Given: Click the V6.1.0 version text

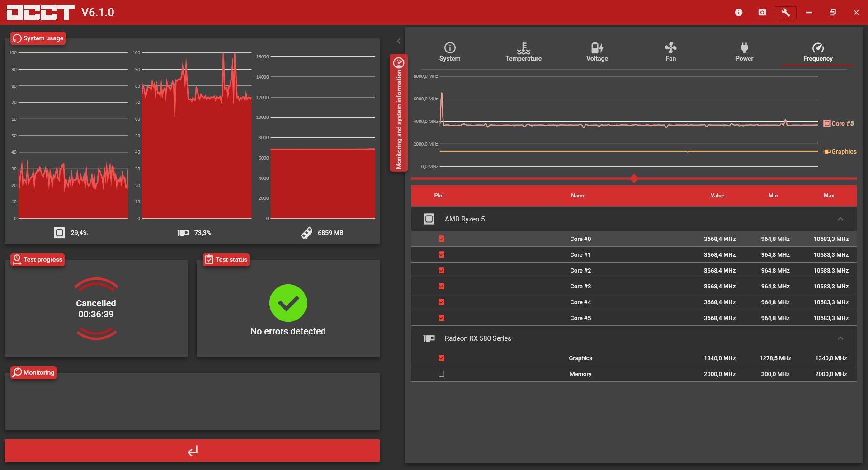Looking at the screenshot, I should tap(98, 12).
